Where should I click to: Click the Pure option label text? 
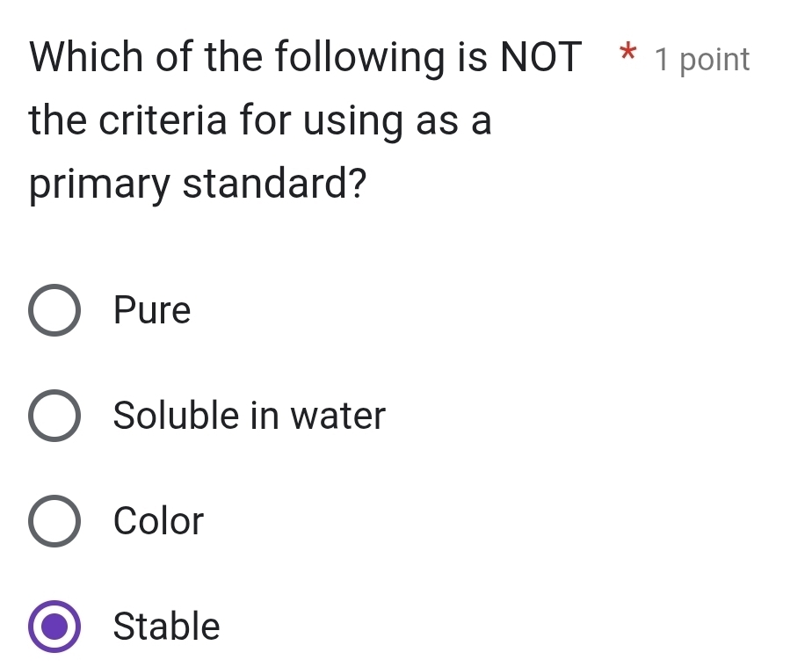pos(151,310)
